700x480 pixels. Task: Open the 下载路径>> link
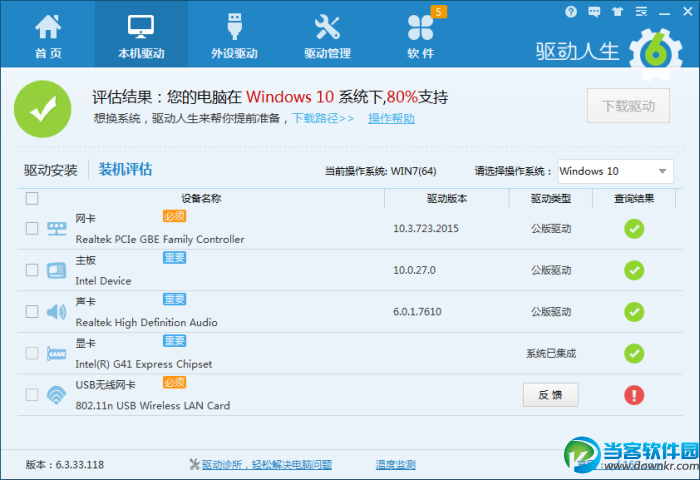coord(323,118)
